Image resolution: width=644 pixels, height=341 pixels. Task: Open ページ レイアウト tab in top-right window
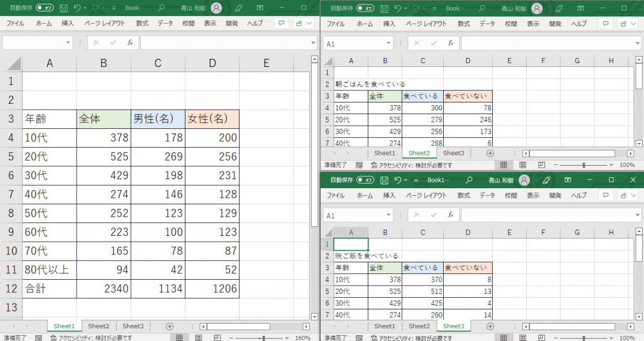click(x=426, y=23)
